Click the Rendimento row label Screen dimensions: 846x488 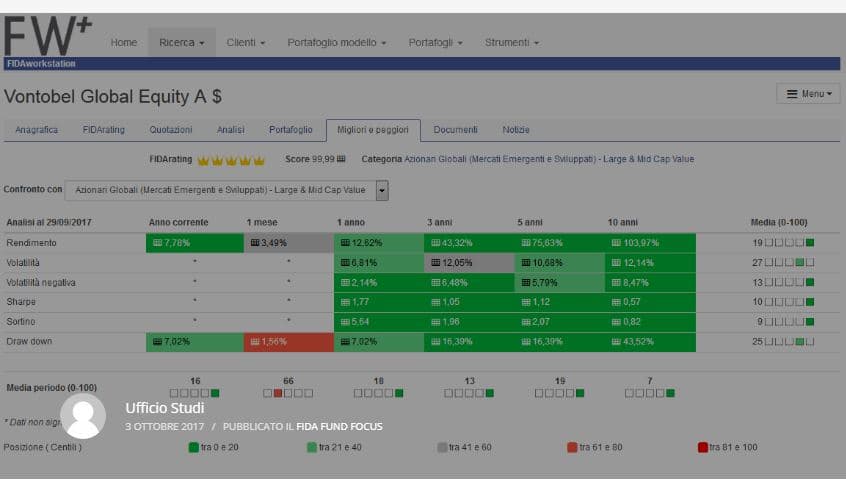coord(31,243)
